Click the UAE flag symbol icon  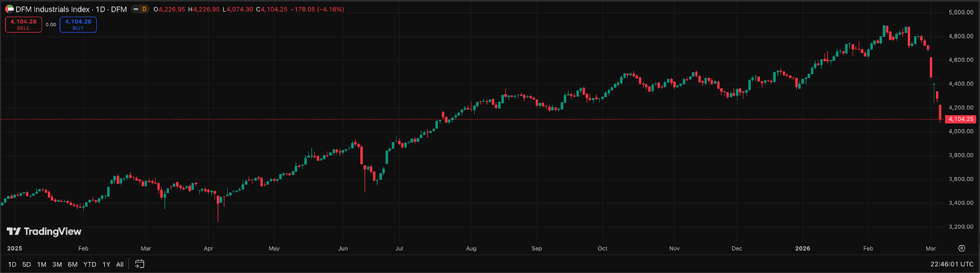click(x=9, y=9)
